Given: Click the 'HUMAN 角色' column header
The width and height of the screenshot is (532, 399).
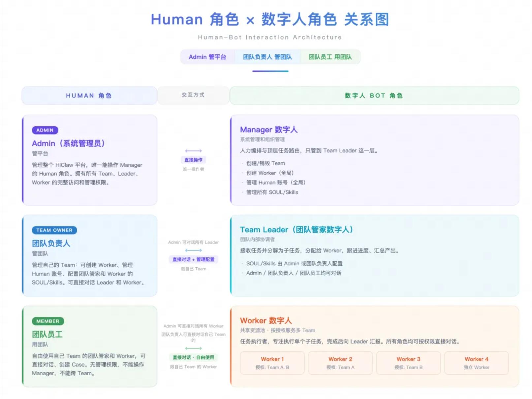Looking at the screenshot, I should 89,95.
